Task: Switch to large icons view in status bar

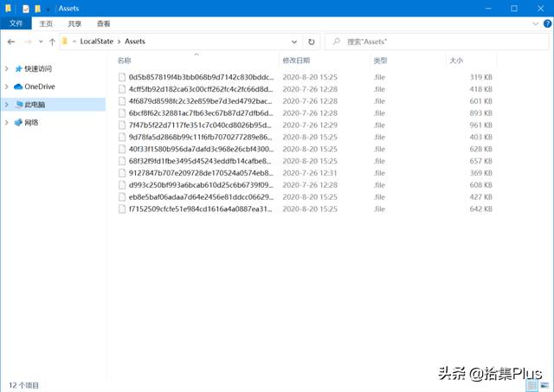Action: [545, 384]
